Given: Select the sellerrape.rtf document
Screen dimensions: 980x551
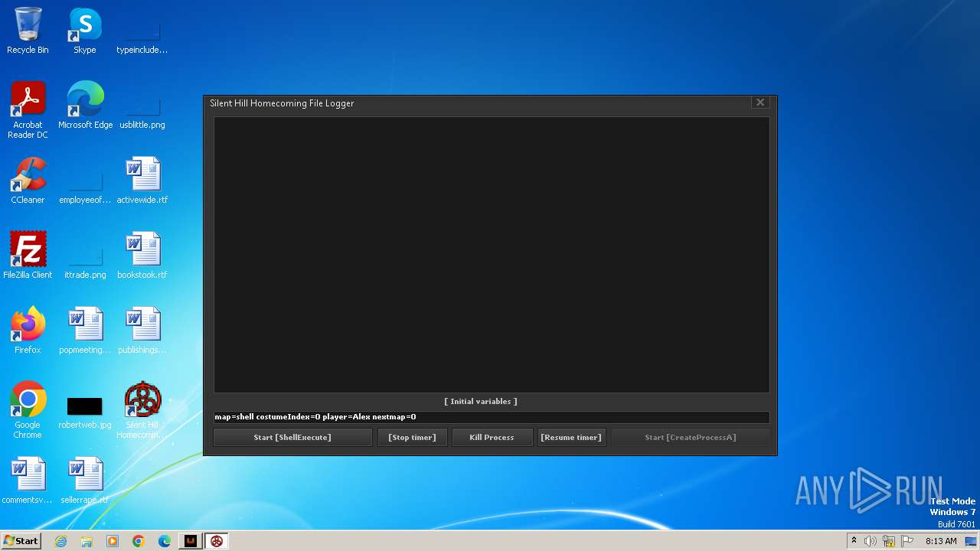Looking at the screenshot, I should (85, 481).
